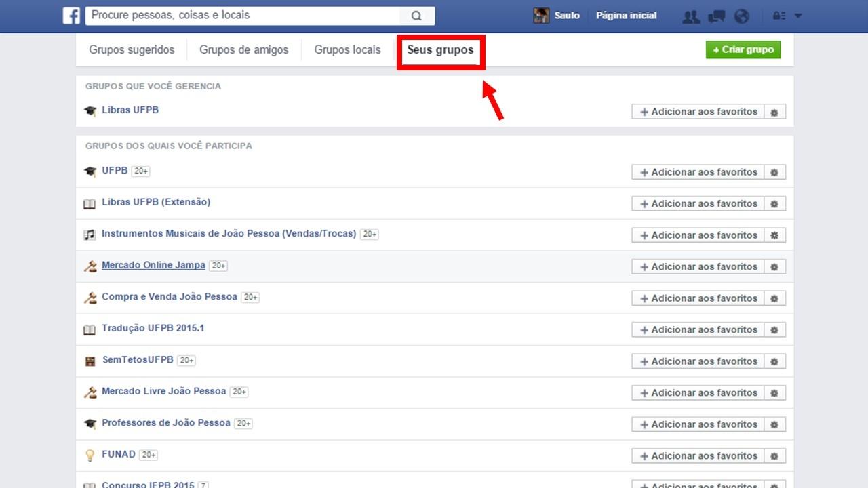Screen dimensions: 868x488
Task: Add SemTetosUFPB to favorites
Action: (698, 361)
